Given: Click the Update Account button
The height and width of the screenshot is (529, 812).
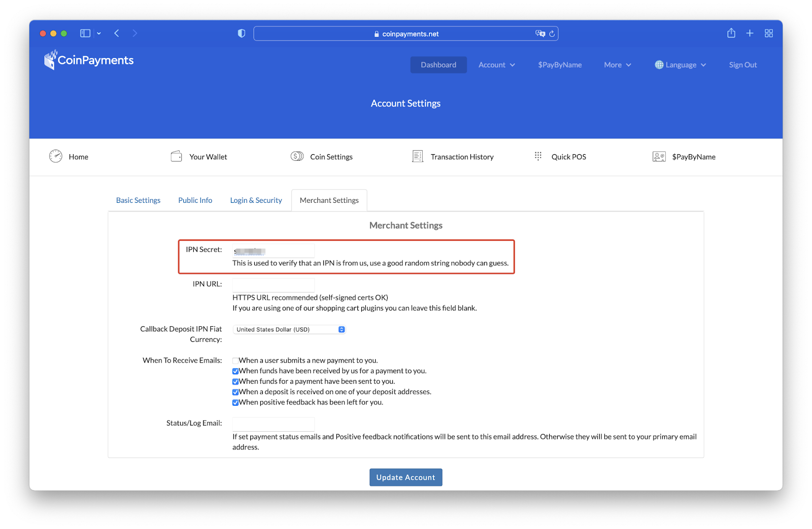Looking at the screenshot, I should (x=406, y=477).
